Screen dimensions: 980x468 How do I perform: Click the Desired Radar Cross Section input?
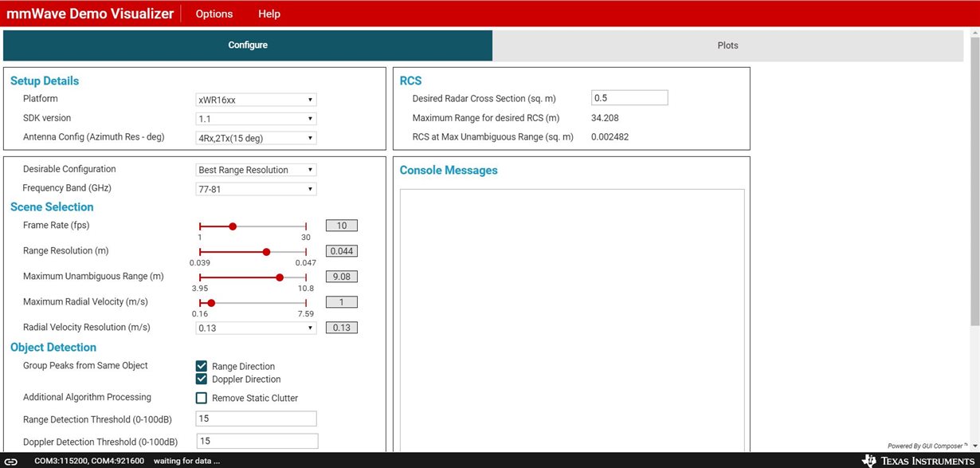629,97
